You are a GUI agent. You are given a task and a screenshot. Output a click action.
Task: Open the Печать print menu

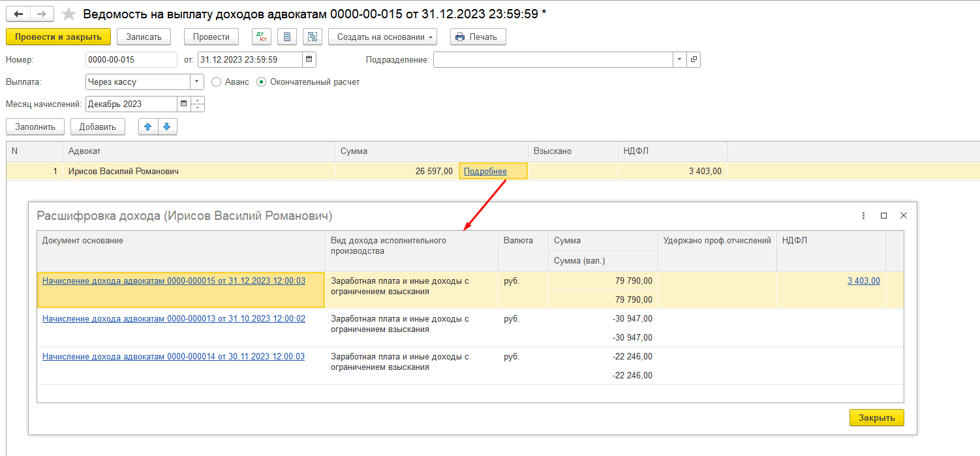[x=478, y=37]
